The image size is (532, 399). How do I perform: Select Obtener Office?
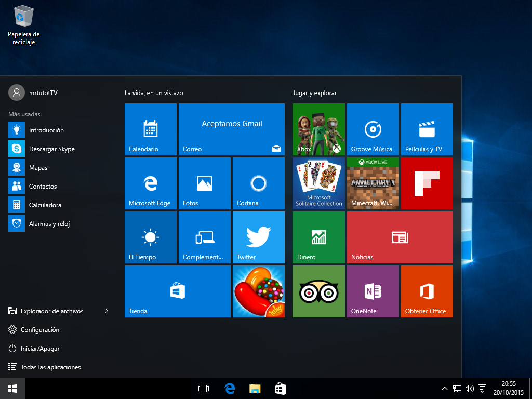(x=427, y=291)
